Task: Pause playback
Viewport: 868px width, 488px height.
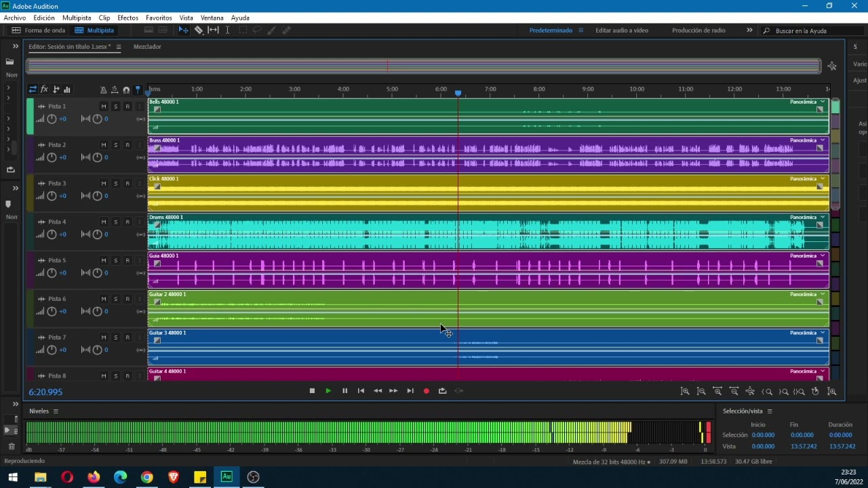Action: click(x=344, y=391)
